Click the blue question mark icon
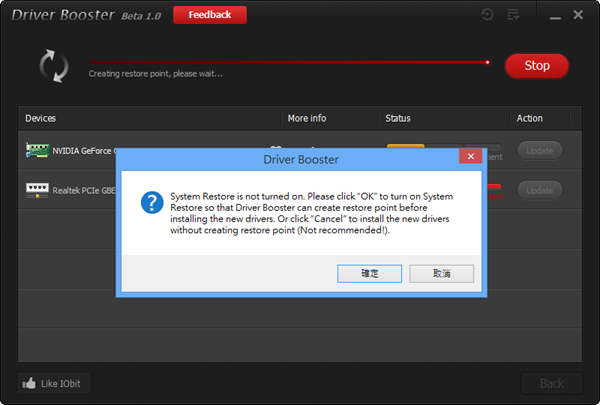The height and width of the screenshot is (405, 600). click(152, 202)
